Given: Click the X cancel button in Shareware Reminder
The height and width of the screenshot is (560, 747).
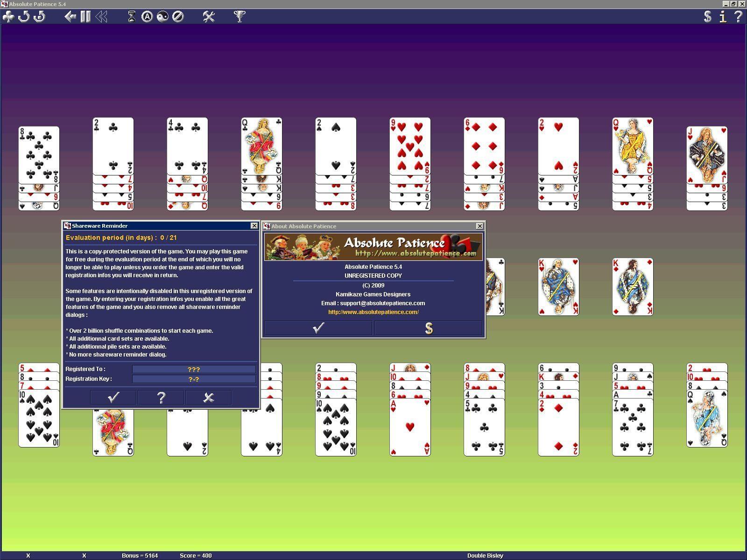Looking at the screenshot, I should click(209, 397).
